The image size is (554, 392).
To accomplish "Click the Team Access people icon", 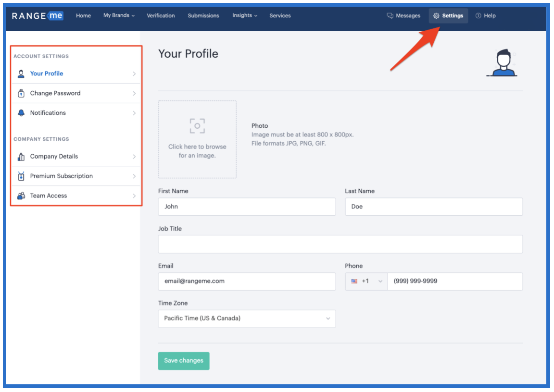I will [21, 196].
